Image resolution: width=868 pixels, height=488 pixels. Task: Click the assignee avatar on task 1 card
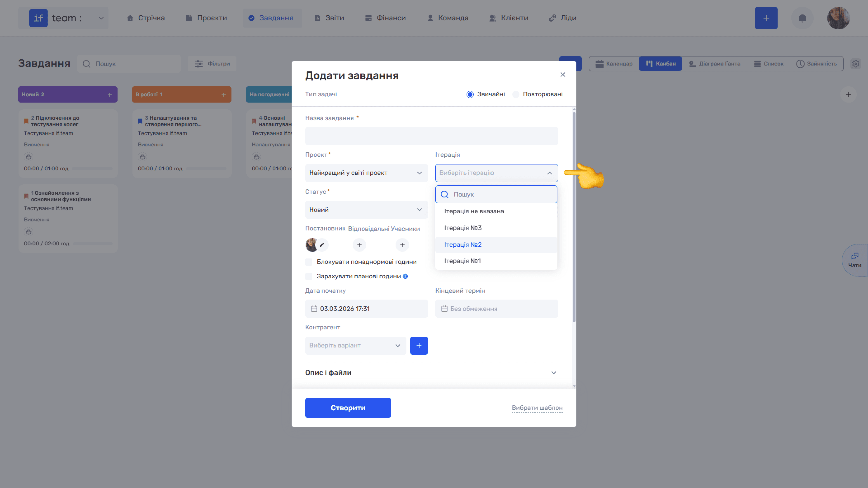click(x=29, y=232)
